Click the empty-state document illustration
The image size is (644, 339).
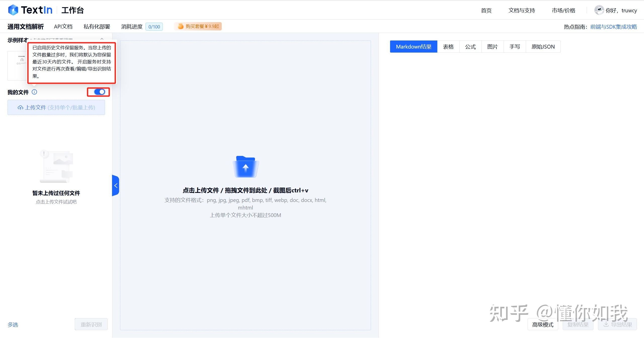coord(56,166)
